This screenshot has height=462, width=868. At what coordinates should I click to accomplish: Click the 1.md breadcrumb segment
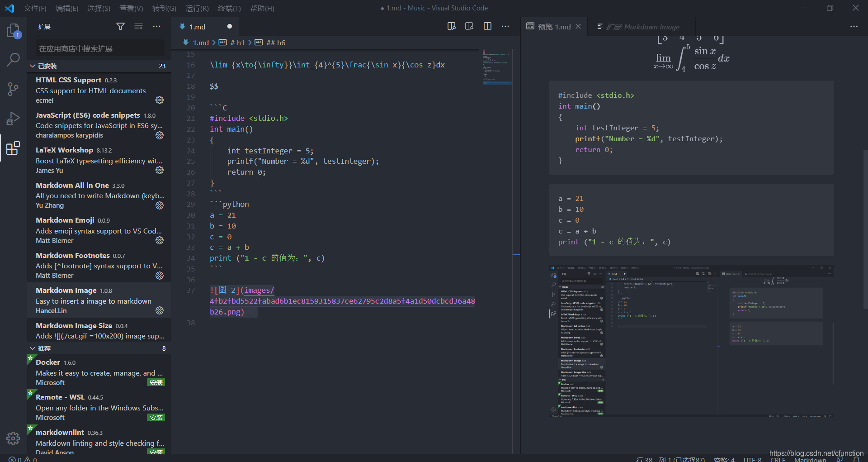coord(201,43)
